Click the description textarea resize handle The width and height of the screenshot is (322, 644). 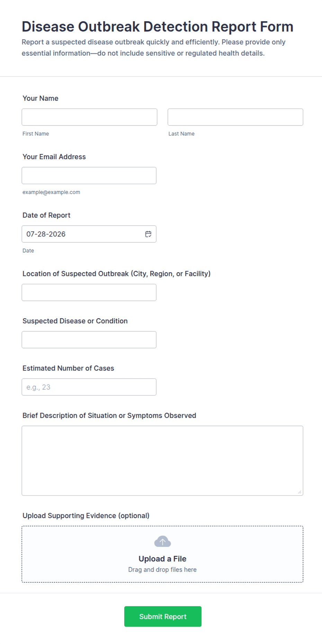click(x=299, y=492)
